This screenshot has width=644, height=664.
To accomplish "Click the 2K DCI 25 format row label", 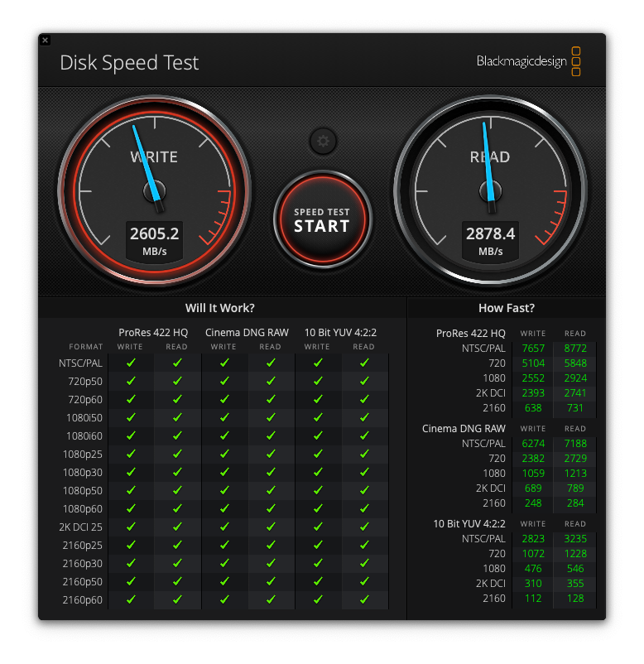I will tap(80, 527).
